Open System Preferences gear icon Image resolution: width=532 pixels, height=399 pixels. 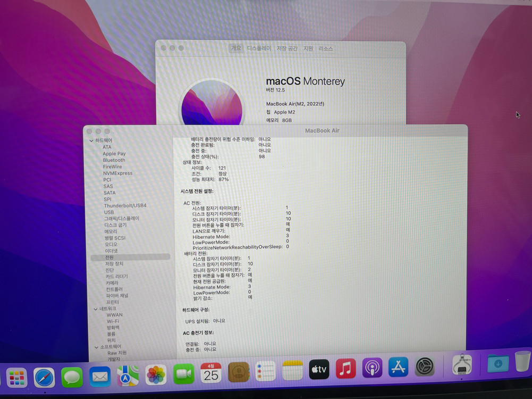(425, 366)
